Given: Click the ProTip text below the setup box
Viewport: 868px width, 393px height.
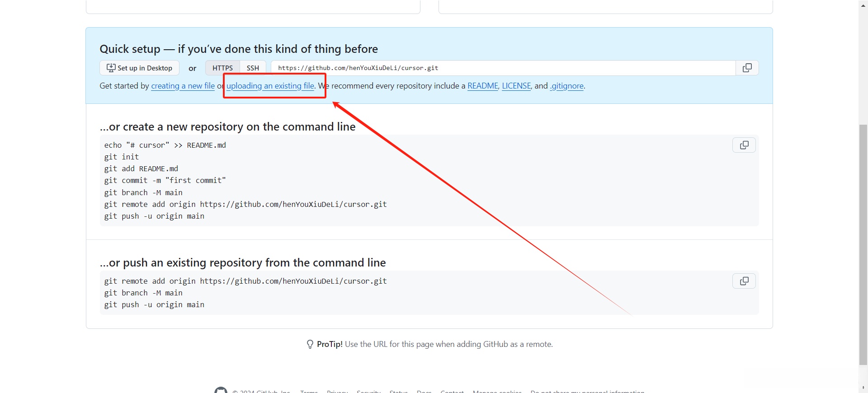Looking at the screenshot, I should coord(434,344).
